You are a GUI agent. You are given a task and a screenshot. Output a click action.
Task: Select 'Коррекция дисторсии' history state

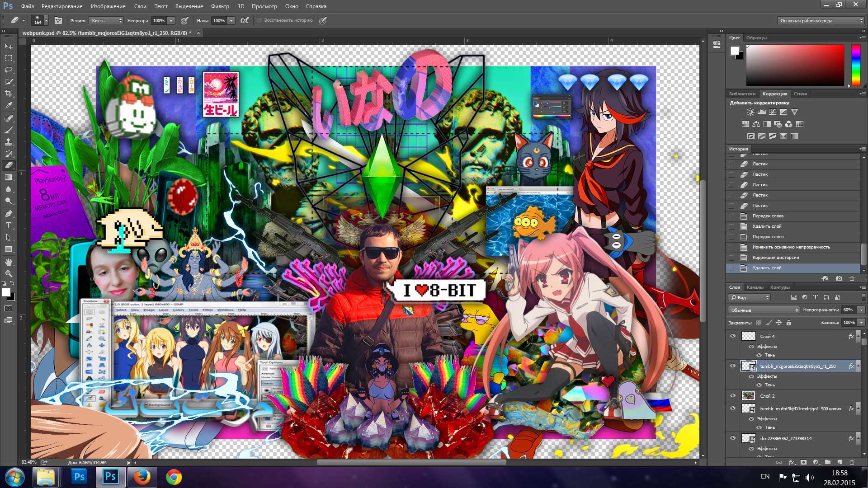click(x=793, y=258)
